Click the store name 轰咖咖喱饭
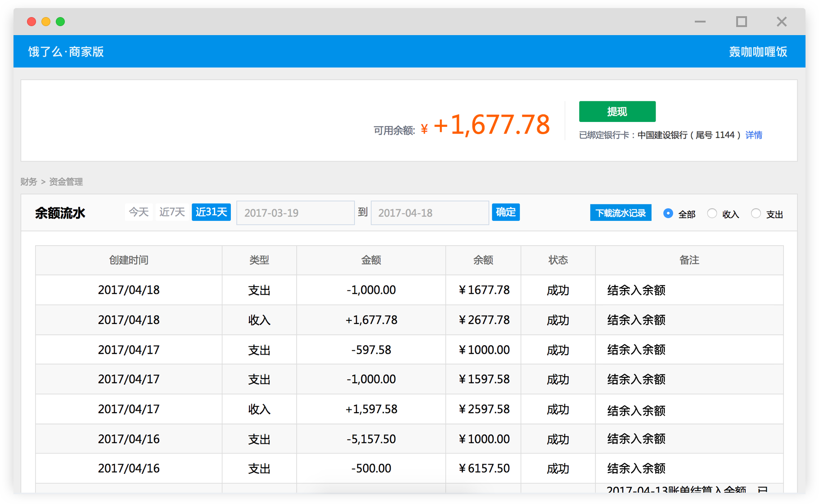This screenshot has height=504, width=819. click(x=758, y=51)
